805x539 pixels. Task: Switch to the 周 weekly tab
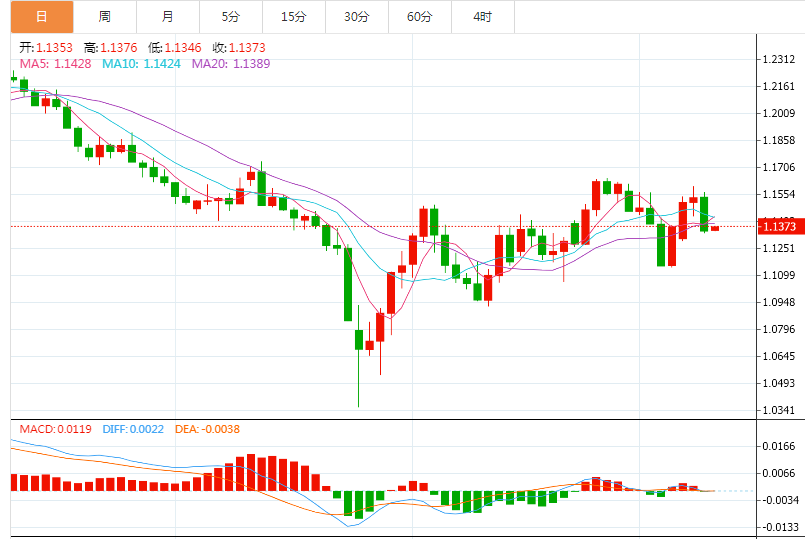105,16
